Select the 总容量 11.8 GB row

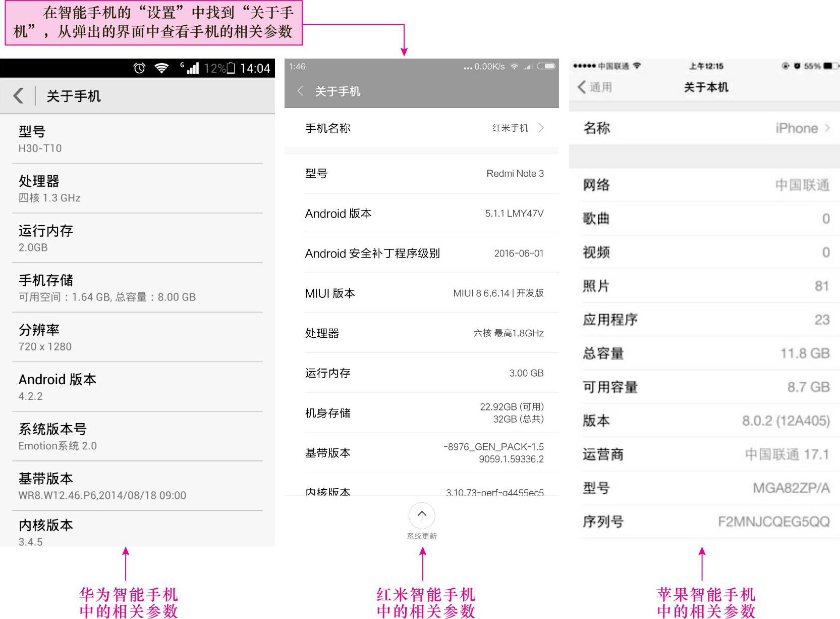click(x=704, y=353)
